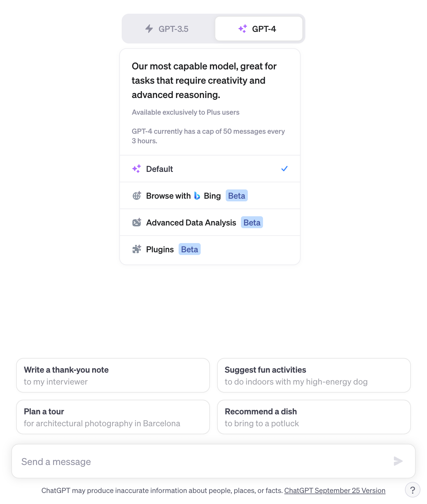427x504 pixels.
Task: Focus the Send a message input field
Action: 203,461
